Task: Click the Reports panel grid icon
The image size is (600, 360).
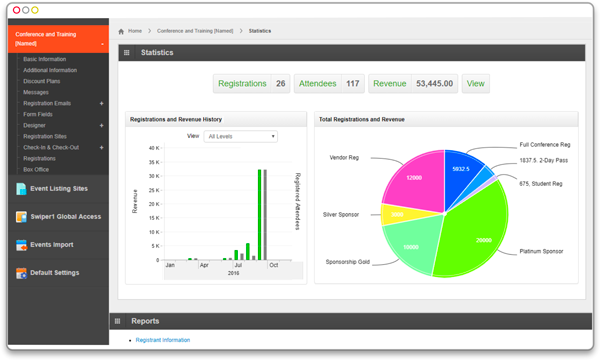Action: pos(117,321)
